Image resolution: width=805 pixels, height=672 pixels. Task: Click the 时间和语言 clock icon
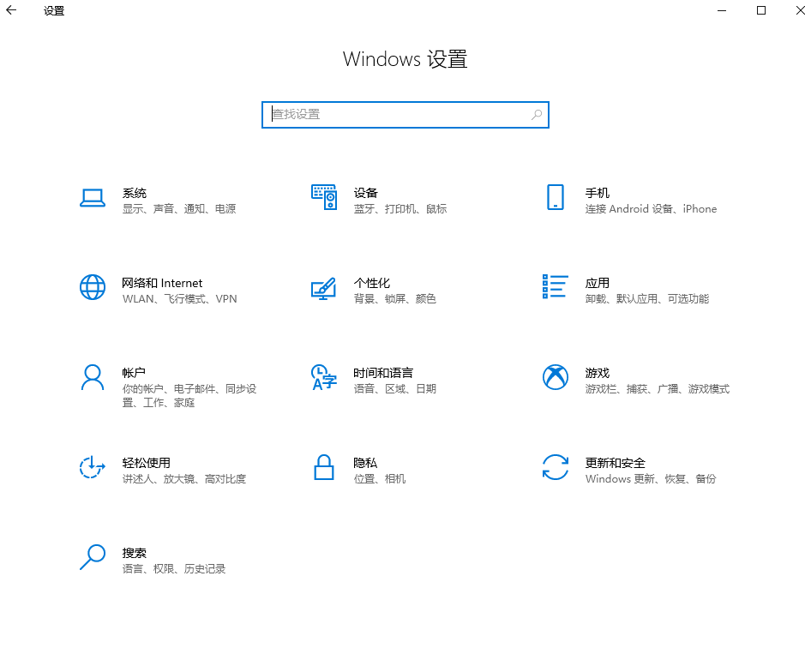point(324,377)
